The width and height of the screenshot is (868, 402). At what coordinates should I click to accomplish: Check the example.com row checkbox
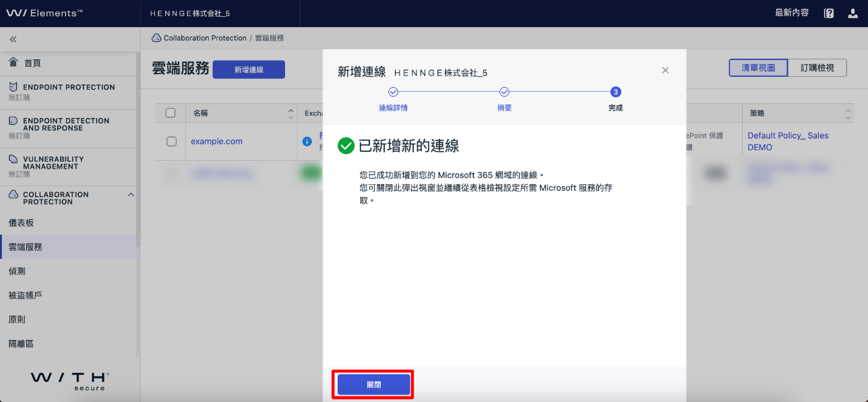point(171,142)
